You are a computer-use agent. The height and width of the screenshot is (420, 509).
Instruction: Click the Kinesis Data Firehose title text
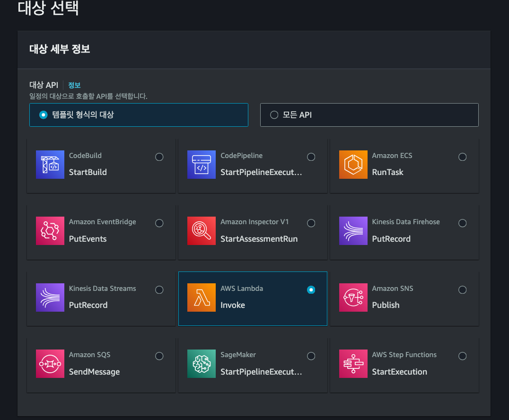pyautogui.click(x=406, y=222)
